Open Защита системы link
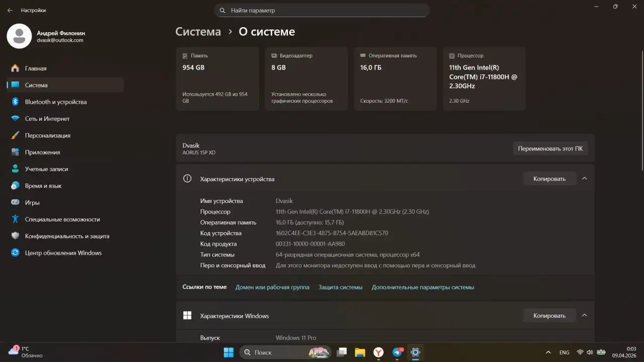 (340, 287)
